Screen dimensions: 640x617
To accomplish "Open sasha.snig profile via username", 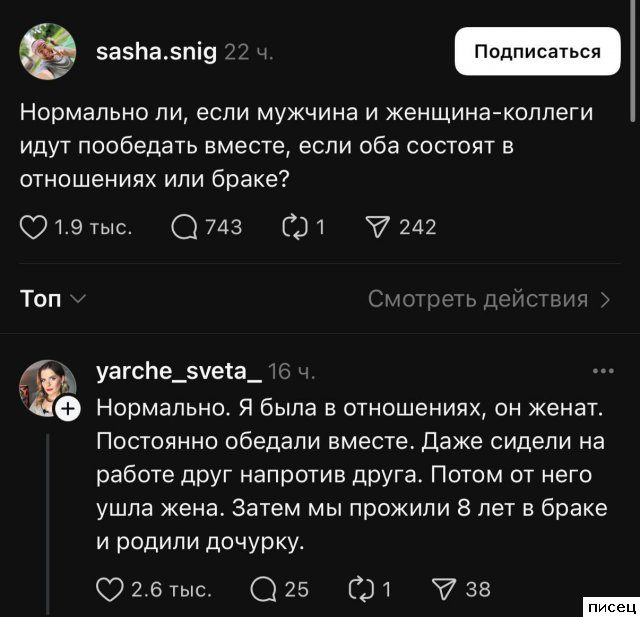I will (155, 51).
